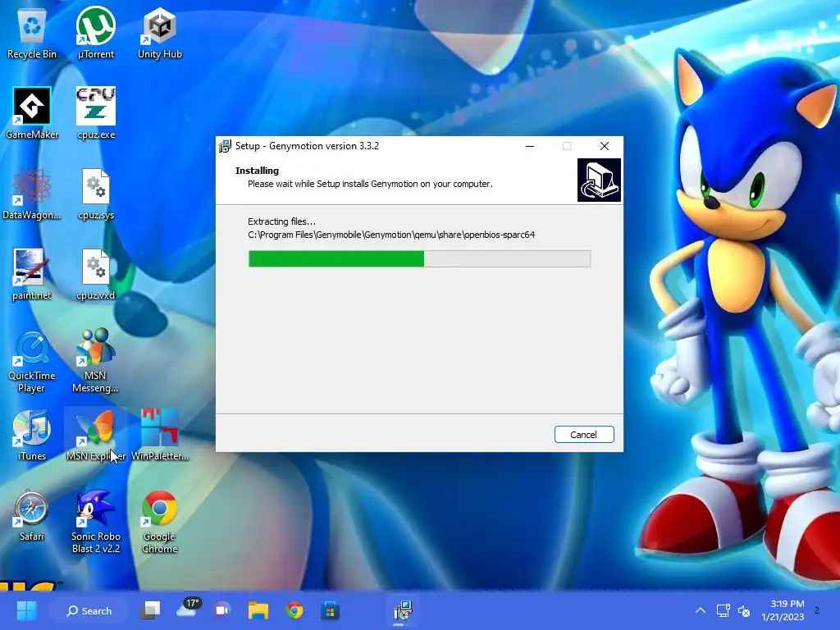Select the Safari desktop icon
The width and height of the screenshot is (840, 630).
32,515
